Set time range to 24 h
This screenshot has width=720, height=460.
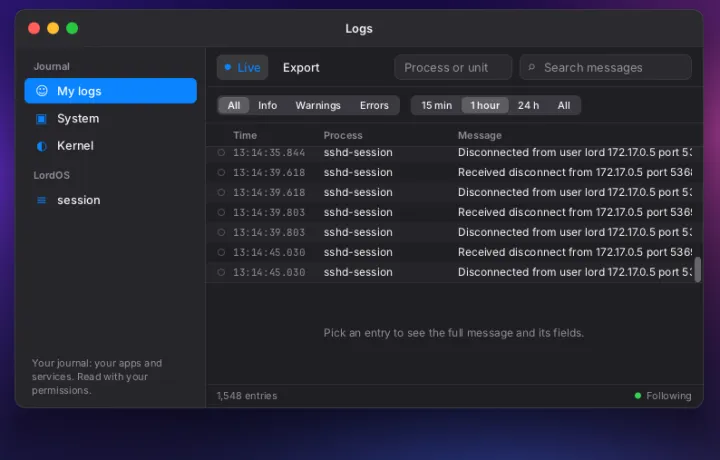529,105
